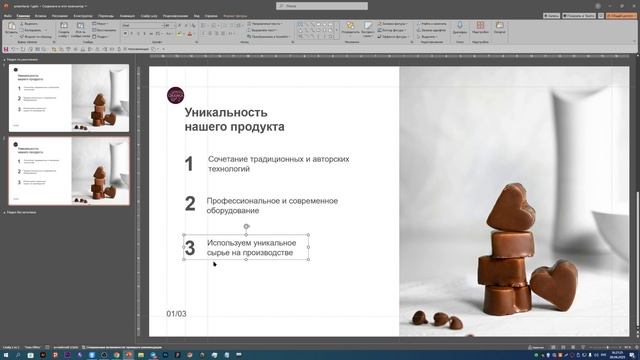
Task: Click the round logo on the slide
Action: pyautogui.click(x=176, y=95)
